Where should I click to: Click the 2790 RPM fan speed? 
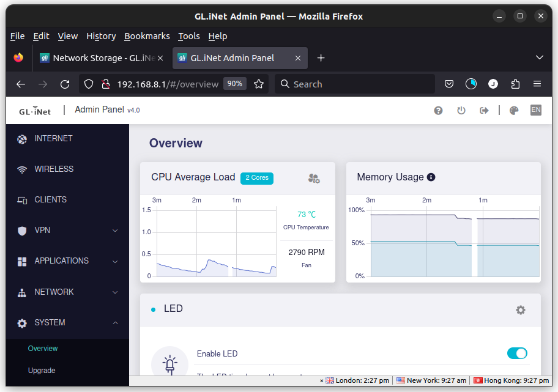click(x=307, y=253)
